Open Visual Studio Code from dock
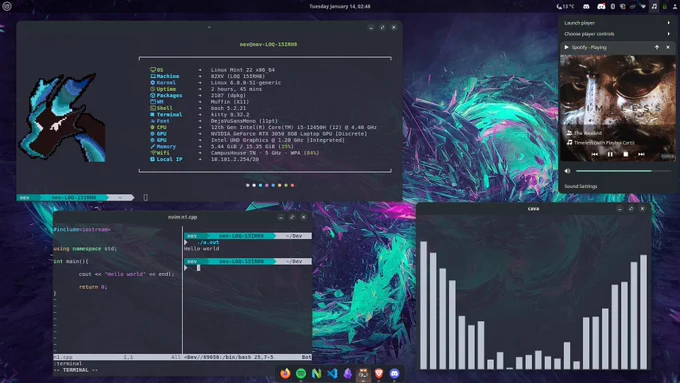680x383 pixels. (x=332, y=373)
